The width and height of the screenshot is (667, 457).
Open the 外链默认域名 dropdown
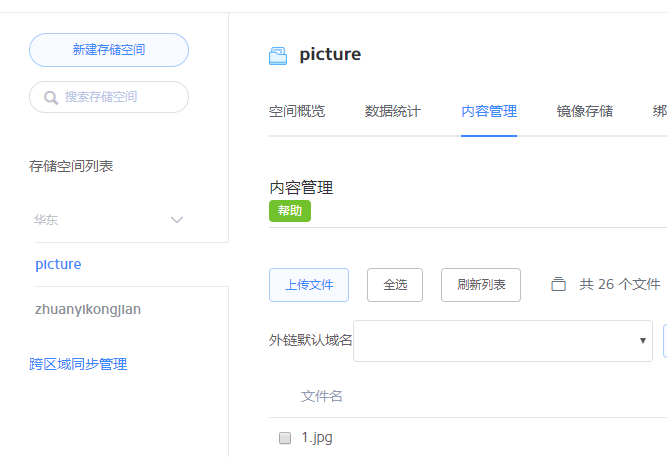[x=503, y=341]
